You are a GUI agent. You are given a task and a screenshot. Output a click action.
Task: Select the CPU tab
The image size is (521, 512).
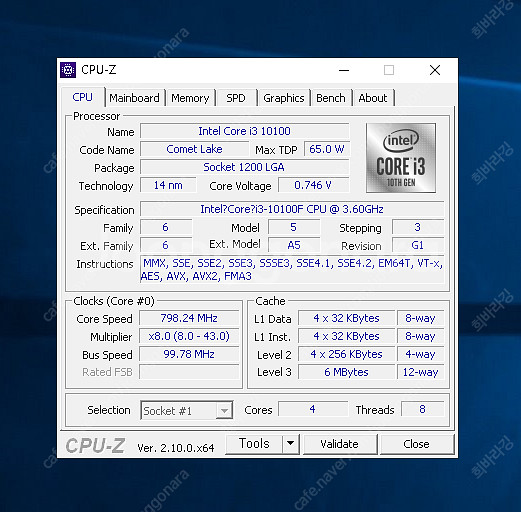click(x=83, y=97)
